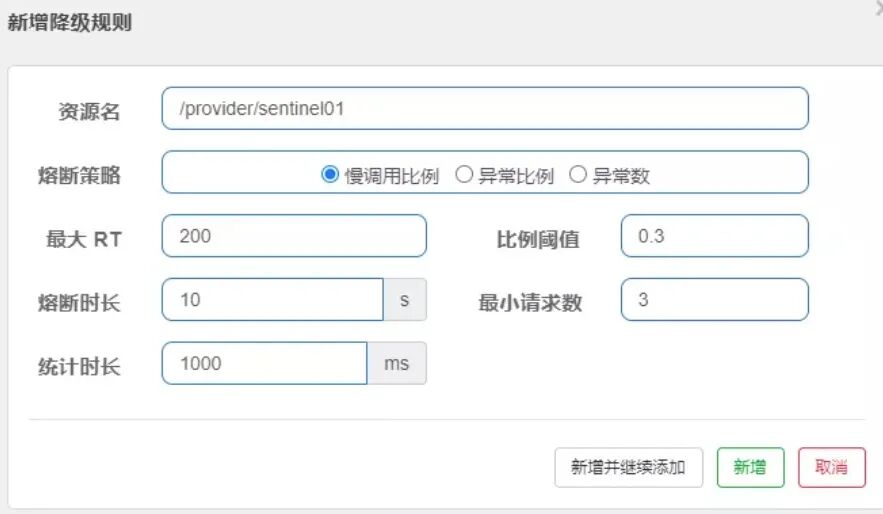The width and height of the screenshot is (883, 514).
Task: Click the 统计时长 label
Action: [79, 366]
